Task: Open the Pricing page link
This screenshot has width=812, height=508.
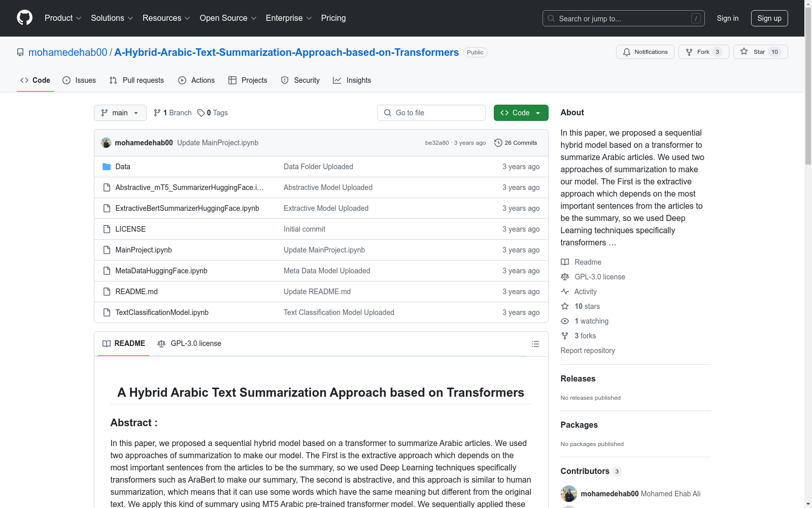Action: [x=333, y=18]
